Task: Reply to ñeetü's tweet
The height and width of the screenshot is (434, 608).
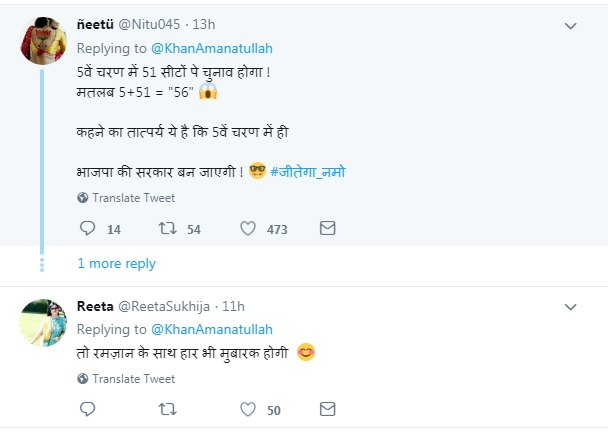Action: tap(87, 229)
